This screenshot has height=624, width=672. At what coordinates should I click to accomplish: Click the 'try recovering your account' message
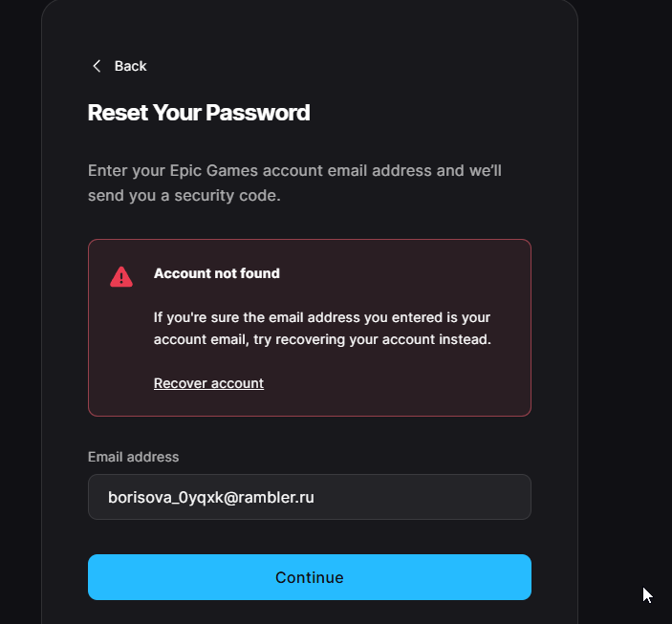click(x=323, y=339)
